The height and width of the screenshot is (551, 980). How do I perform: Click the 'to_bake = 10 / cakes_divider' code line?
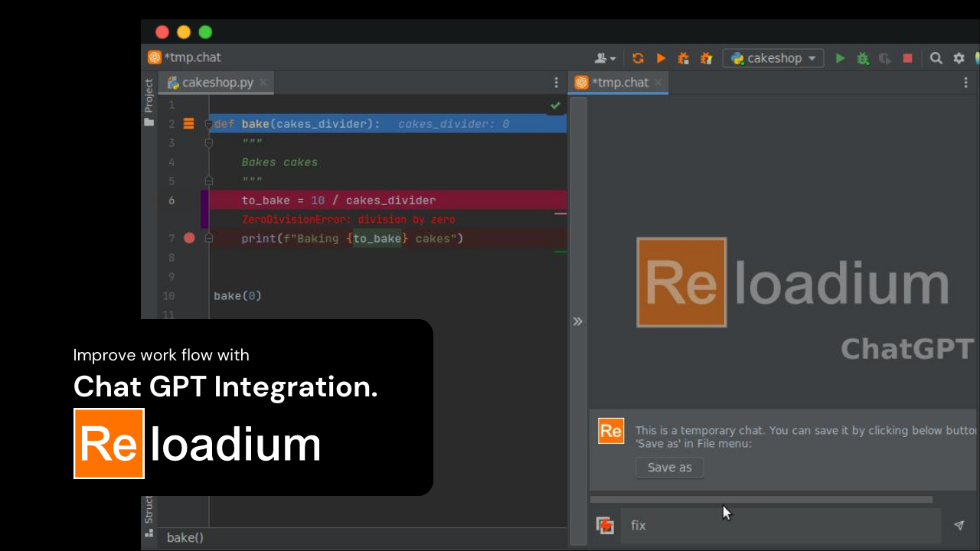(x=338, y=201)
